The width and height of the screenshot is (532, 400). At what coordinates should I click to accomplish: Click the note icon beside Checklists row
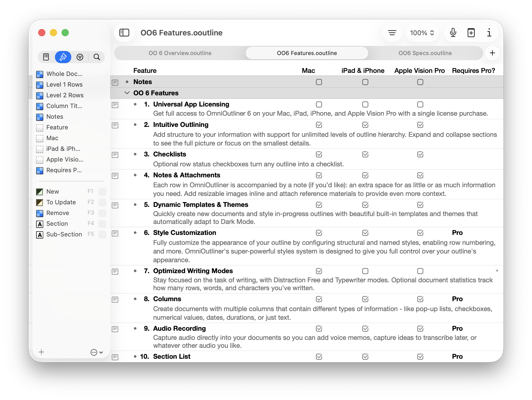(x=115, y=155)
